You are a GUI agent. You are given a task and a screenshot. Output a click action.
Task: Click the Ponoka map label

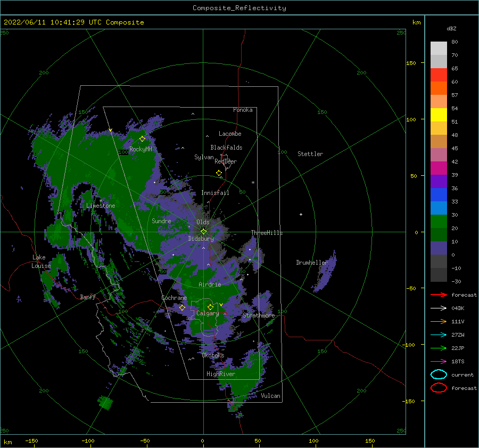click(x=243, y=110)
